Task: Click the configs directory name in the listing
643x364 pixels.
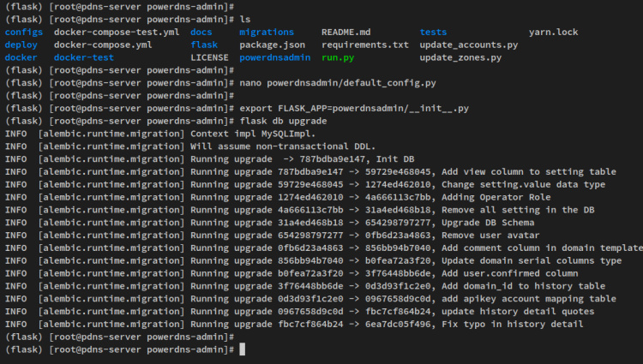Action: click(x=23, y=33)
